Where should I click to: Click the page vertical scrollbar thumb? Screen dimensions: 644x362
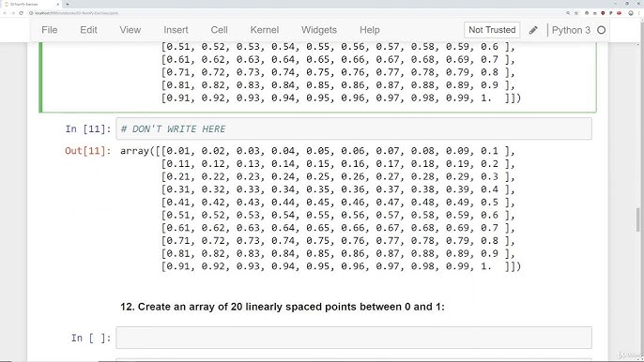click(638, 219)
